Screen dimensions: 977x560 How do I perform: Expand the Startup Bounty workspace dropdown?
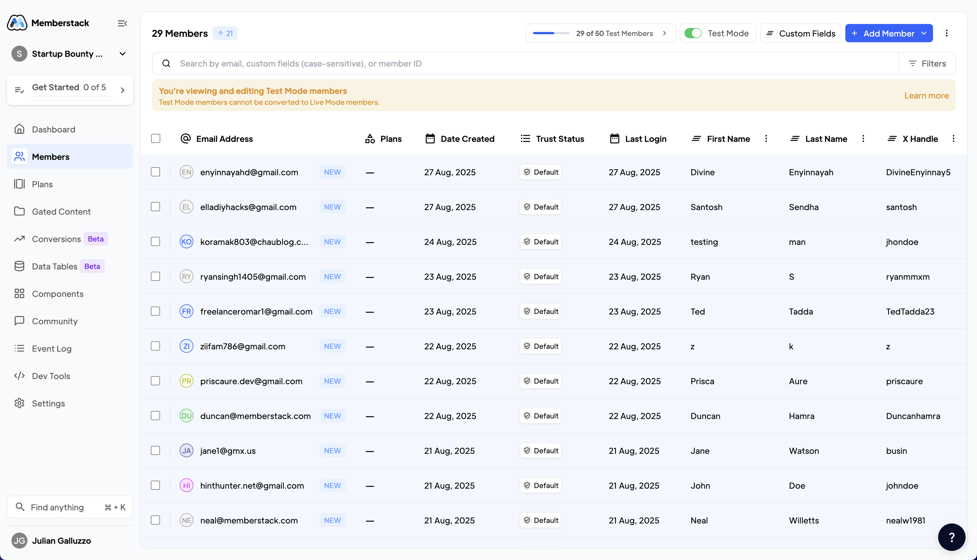123,54
